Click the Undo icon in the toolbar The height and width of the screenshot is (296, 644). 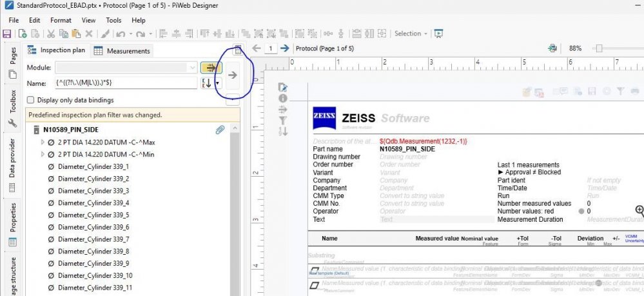[120, 34]
